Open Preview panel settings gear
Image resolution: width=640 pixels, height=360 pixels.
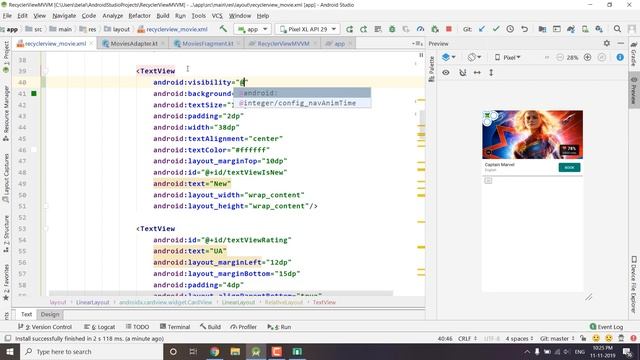607,43
